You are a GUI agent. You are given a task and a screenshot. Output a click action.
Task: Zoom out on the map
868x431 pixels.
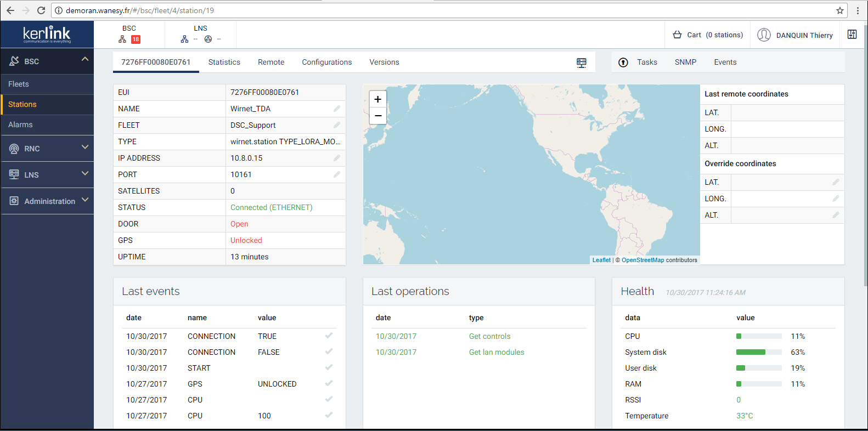point(377,116)
